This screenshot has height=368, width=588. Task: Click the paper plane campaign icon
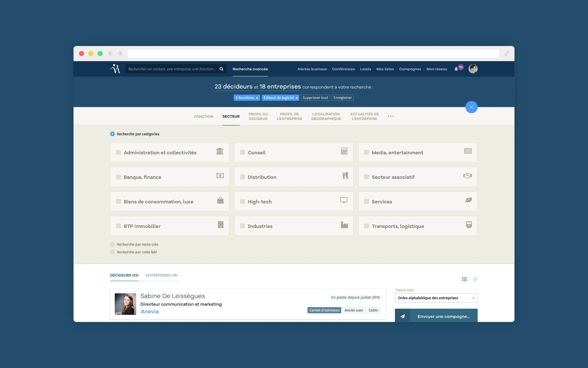pos(402,316)
